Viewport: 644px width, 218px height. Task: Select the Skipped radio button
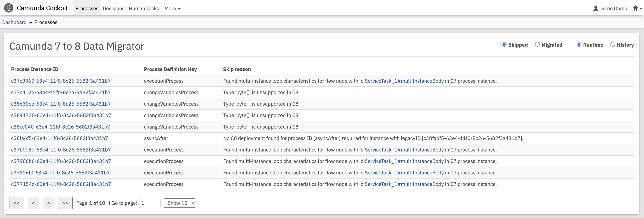504,44
